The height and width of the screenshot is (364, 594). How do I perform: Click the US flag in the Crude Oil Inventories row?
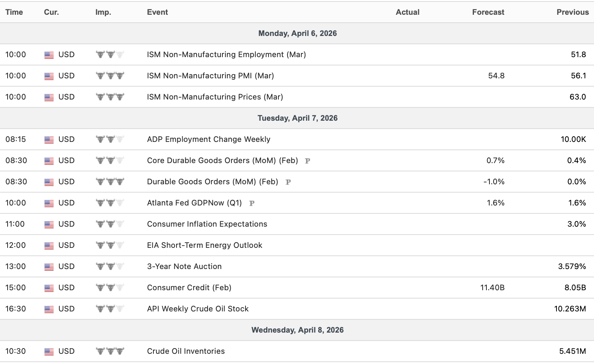[49, 352]
